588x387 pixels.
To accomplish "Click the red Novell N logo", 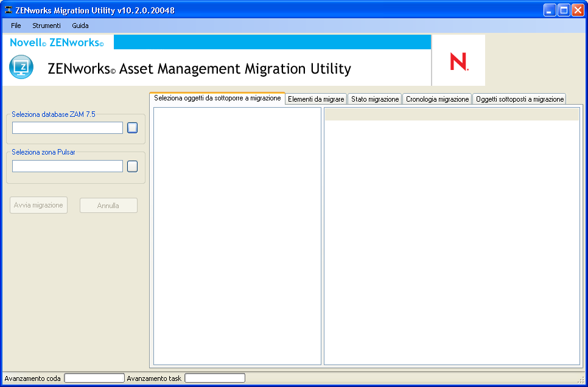I will pos(458,62).
